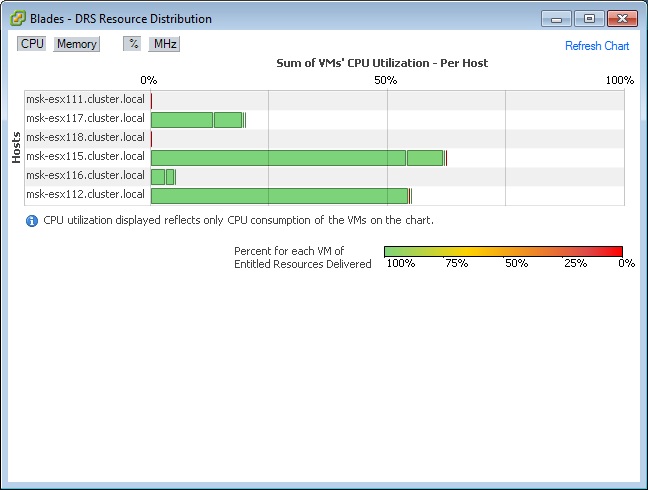Screen dimensions: 648x490
Task: Click the 'Hosts' axis label
Action: [16, 147]
